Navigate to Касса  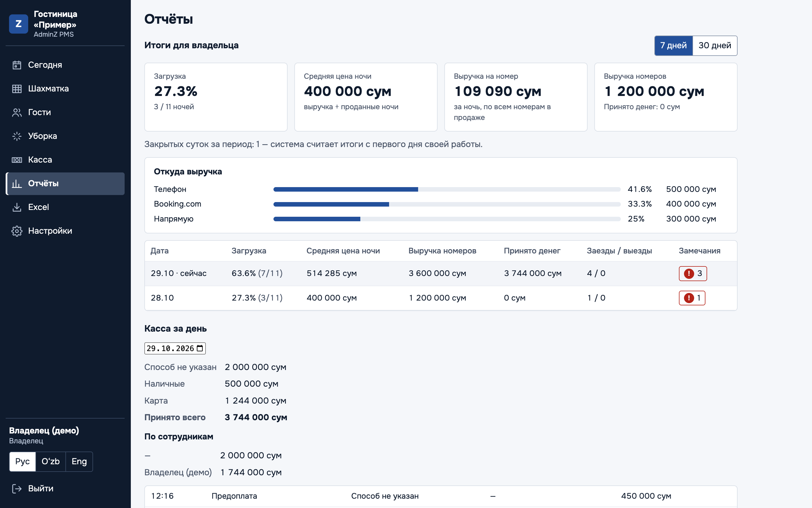click(x=65, y=160)
